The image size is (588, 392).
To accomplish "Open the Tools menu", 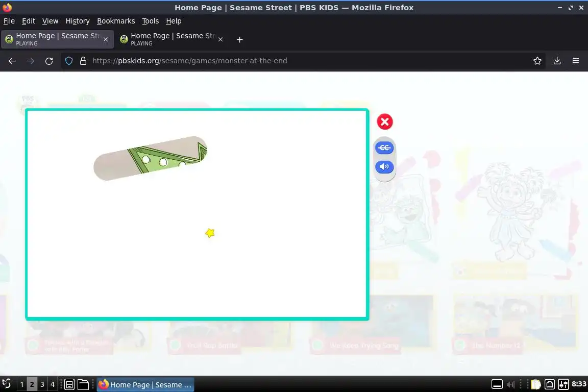I will coord(151,21).
